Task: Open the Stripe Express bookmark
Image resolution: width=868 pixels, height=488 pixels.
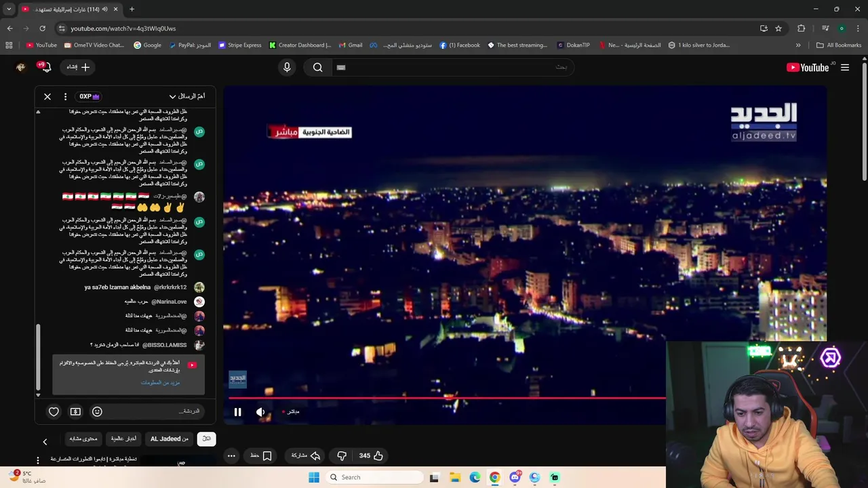Action: click(240, 45)
